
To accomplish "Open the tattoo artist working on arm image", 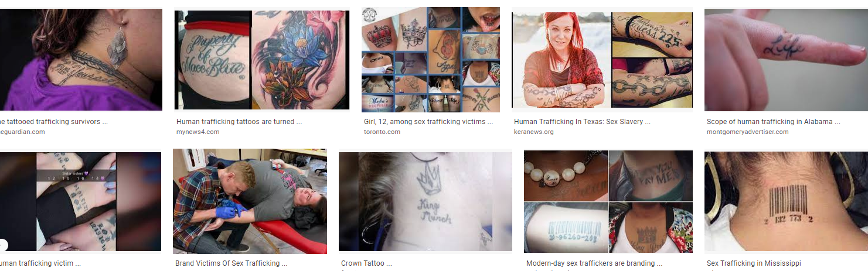I will coord(250,201).
